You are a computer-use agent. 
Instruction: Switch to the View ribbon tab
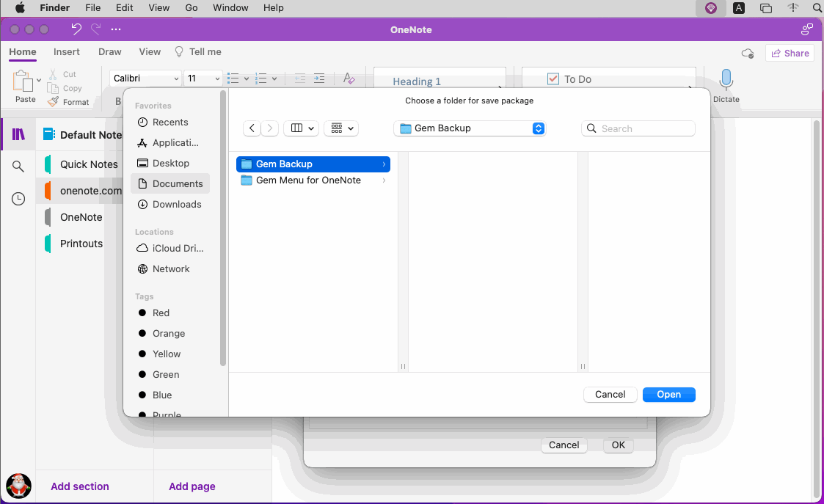[150, 51]
